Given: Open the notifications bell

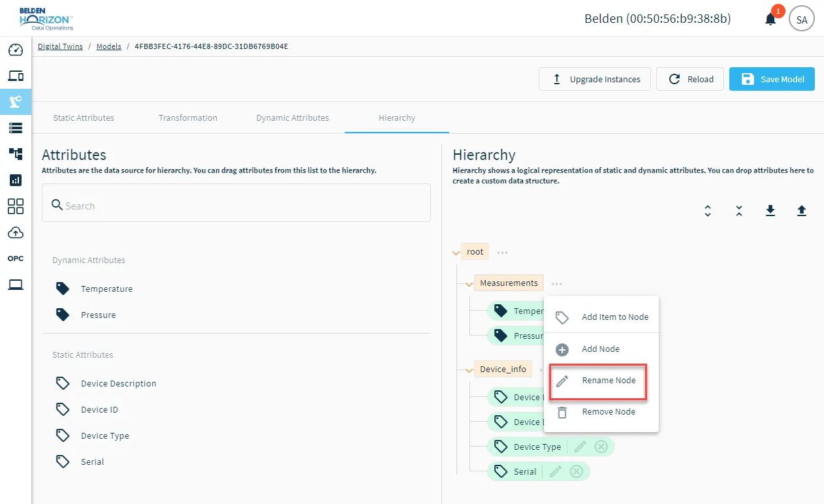Looking at the screenshot, I should click(770, 19).
